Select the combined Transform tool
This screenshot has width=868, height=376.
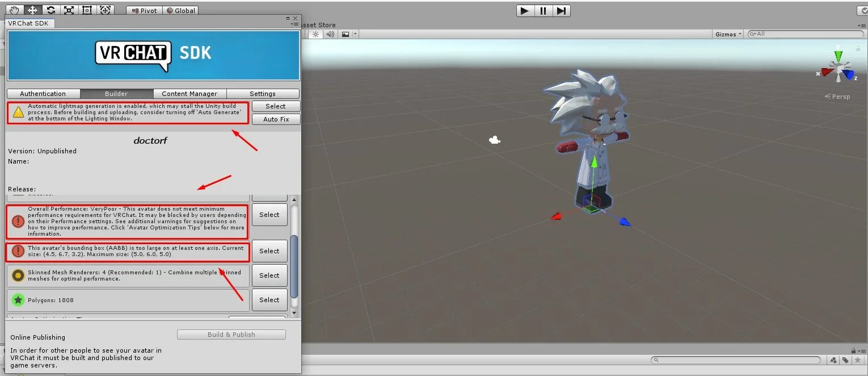(105, 10)
